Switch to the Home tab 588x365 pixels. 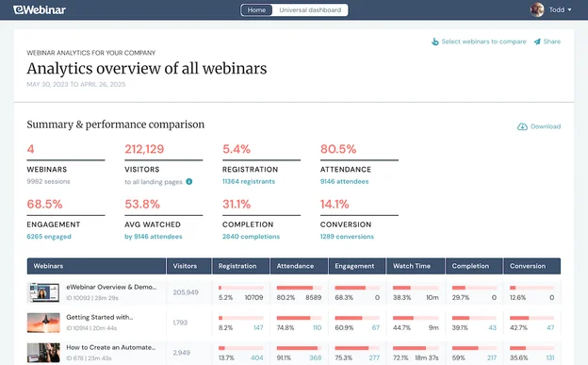256,10
